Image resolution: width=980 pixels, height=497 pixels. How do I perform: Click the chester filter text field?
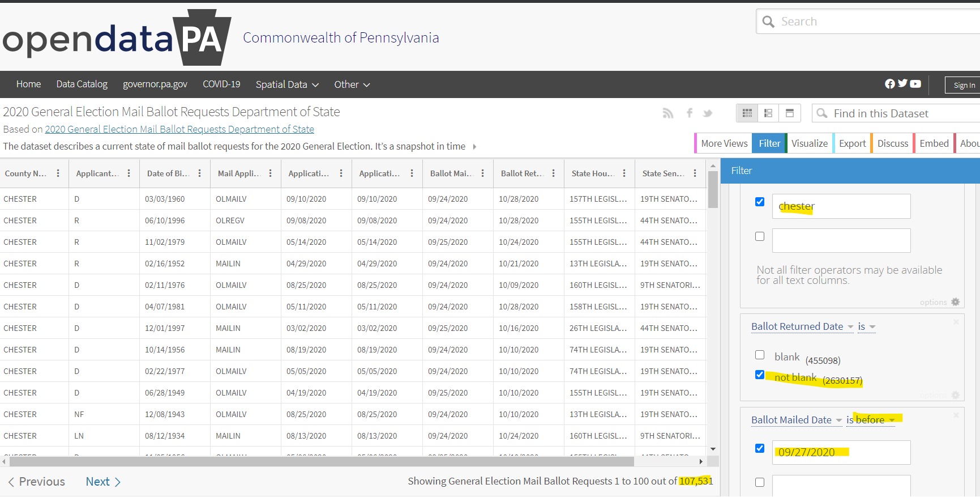841,206
